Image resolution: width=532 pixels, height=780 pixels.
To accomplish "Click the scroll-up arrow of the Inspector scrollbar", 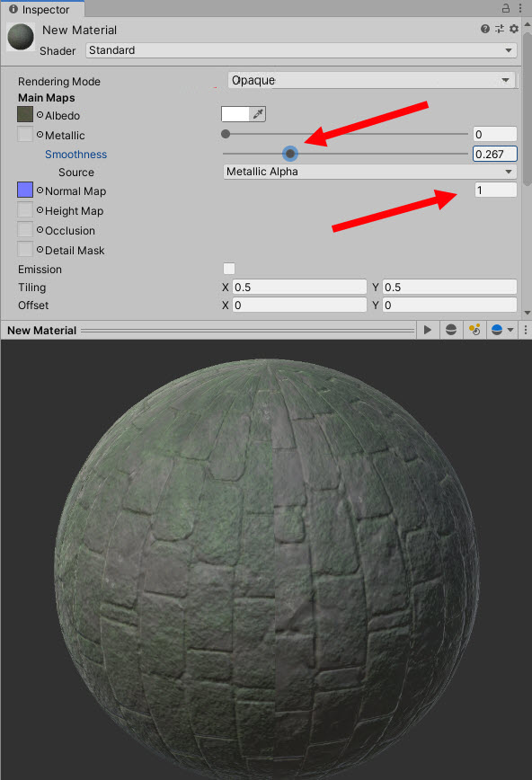I will coord(527,24).
